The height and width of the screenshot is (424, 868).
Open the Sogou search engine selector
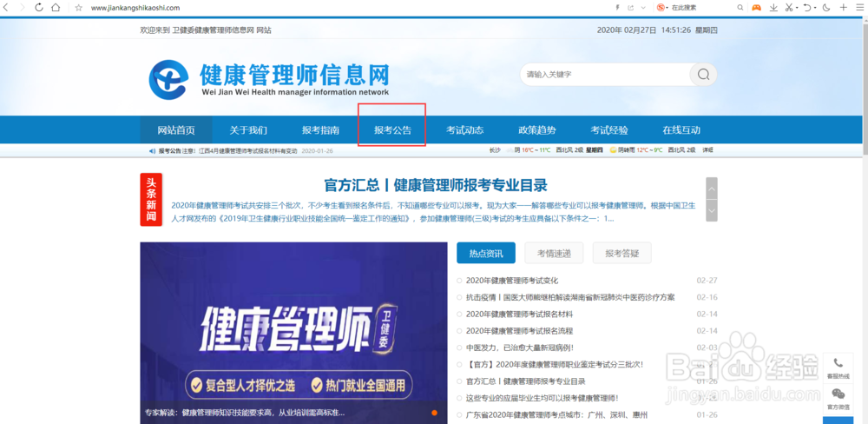(x=662, y=8)
